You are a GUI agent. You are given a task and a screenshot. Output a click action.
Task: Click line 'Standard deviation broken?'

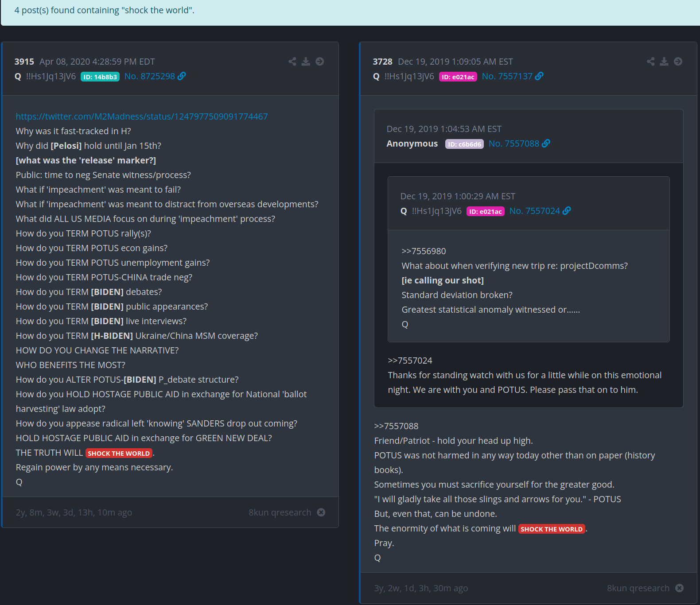tap(457, 295)
